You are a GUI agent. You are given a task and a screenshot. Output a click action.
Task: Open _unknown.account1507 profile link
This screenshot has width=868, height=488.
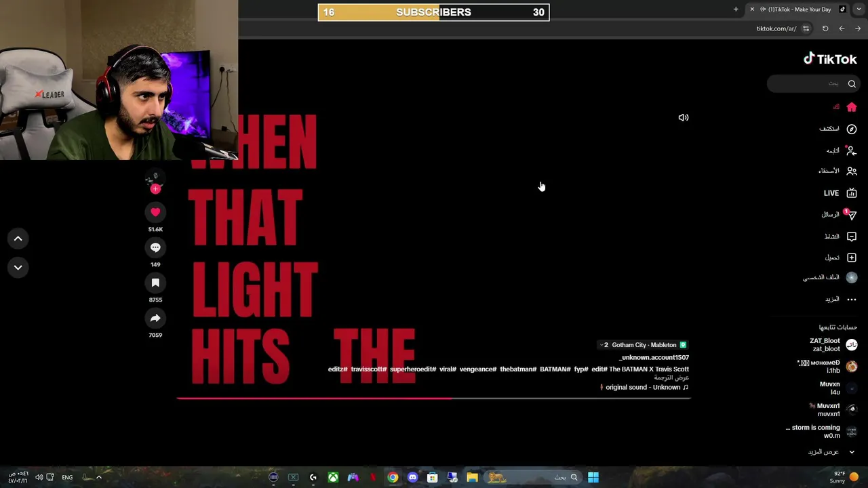click(654, 357)
